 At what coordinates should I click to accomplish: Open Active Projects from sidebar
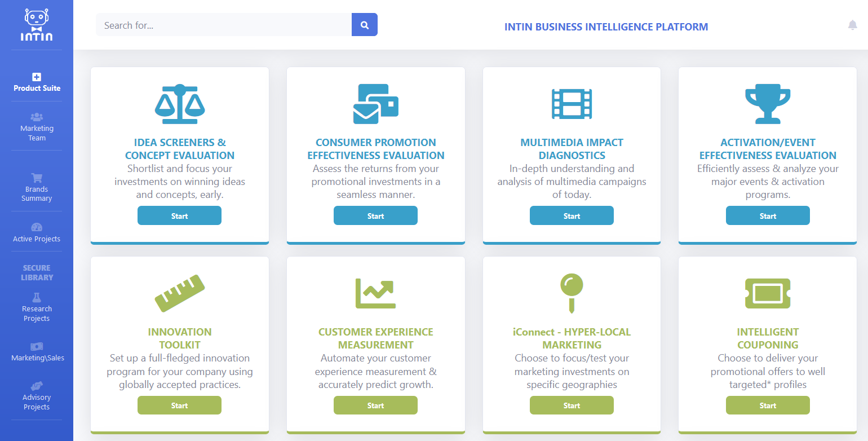[37, 233]
